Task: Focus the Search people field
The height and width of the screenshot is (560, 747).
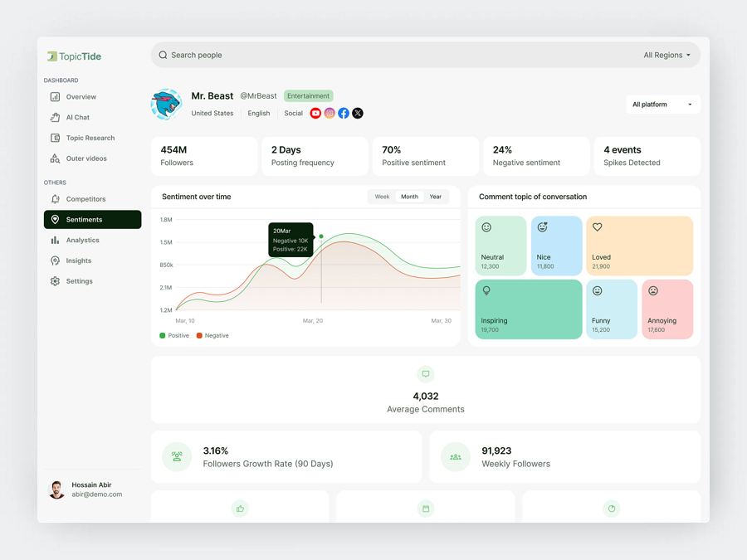Action: (x=426, y=55)
